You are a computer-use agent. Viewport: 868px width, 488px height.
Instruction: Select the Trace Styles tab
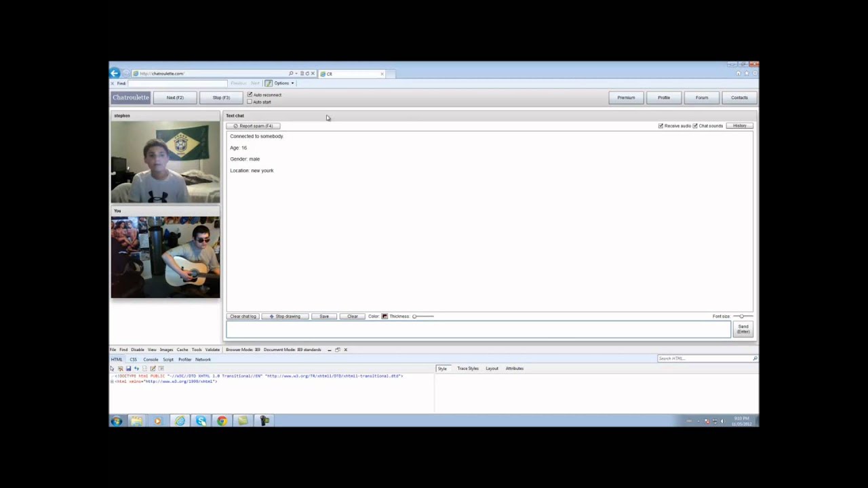tap(468, 369)
